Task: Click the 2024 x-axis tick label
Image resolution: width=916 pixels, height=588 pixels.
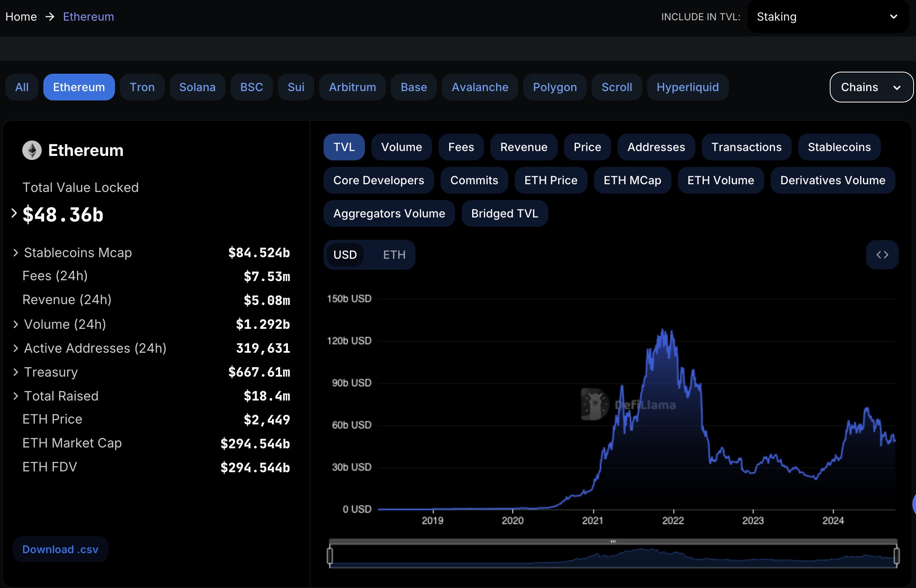Action: tap(833, 520)
